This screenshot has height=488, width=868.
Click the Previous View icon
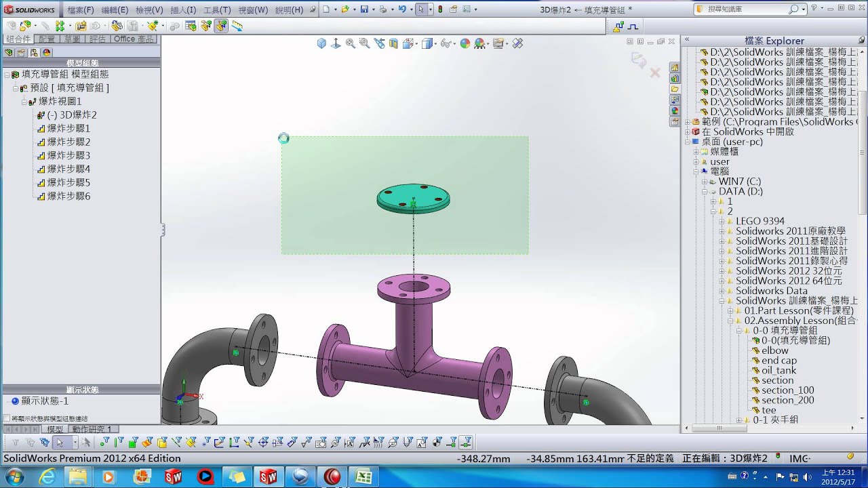[x=379, y=43]
